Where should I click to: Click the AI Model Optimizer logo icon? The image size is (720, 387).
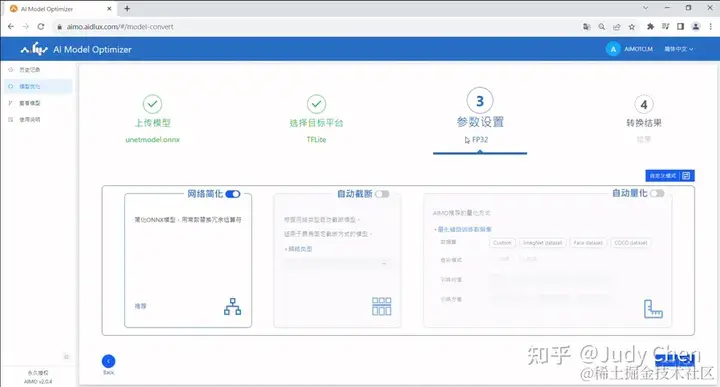(34, 49)
